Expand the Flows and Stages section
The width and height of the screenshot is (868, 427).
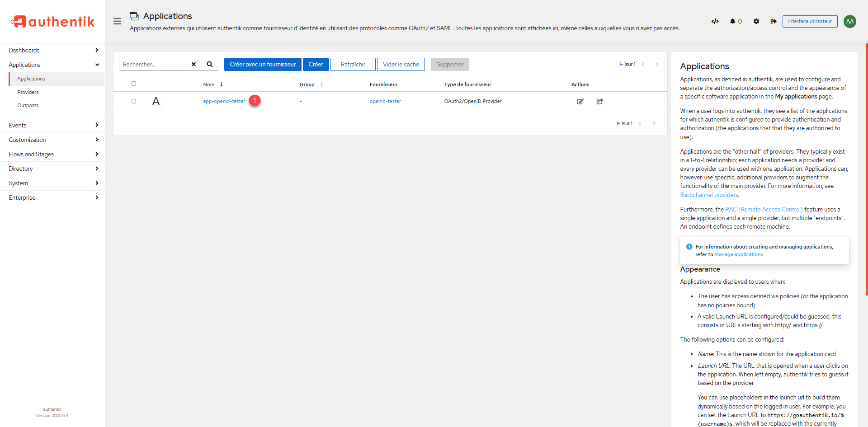pos(52,154)
